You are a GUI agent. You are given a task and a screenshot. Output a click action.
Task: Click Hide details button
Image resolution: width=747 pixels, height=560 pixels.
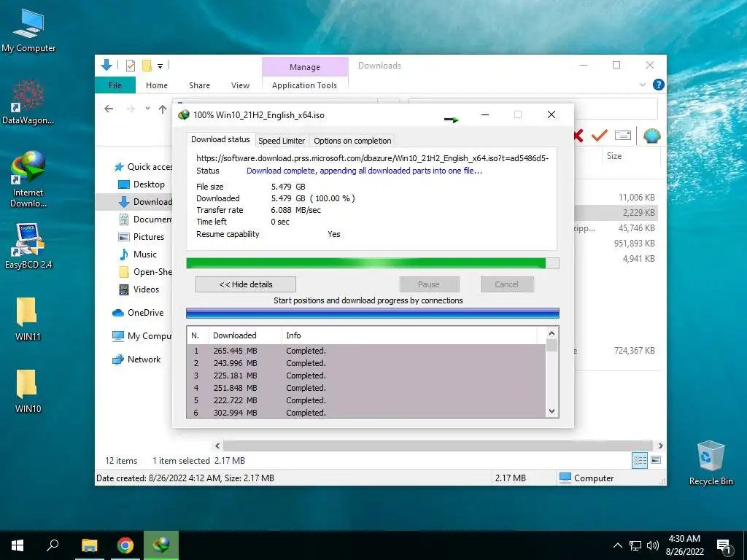coord(246,284)
